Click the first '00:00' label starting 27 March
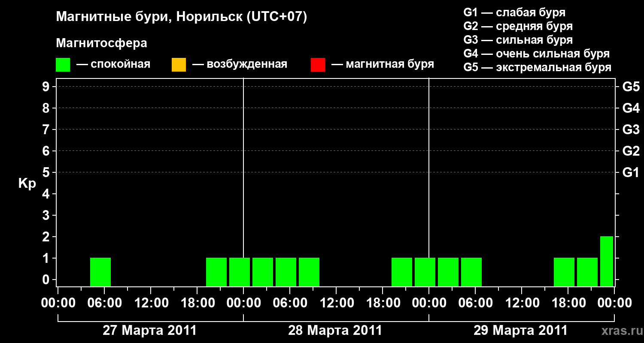 (x=58, y=303)
